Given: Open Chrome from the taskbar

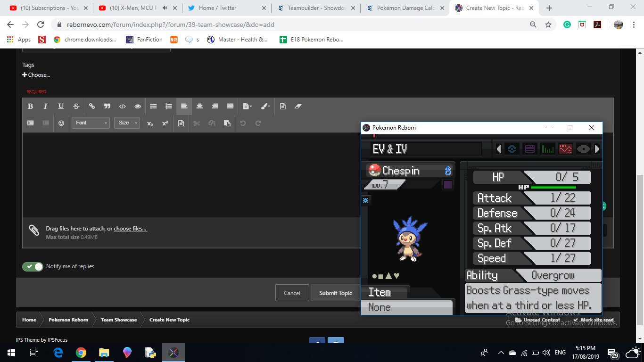Looking at the screenshot, I should tap(81, 353).
